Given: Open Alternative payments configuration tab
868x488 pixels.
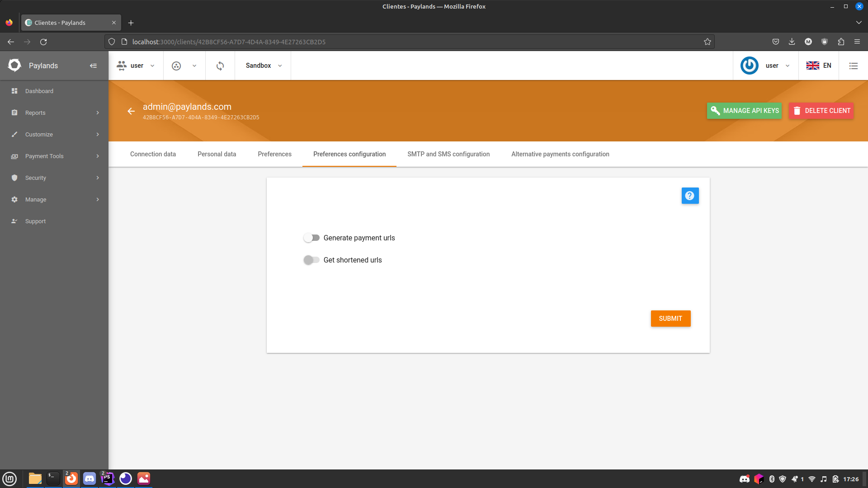Looking at the screenshot, I should pyautogui.click(x=560, y=154).
